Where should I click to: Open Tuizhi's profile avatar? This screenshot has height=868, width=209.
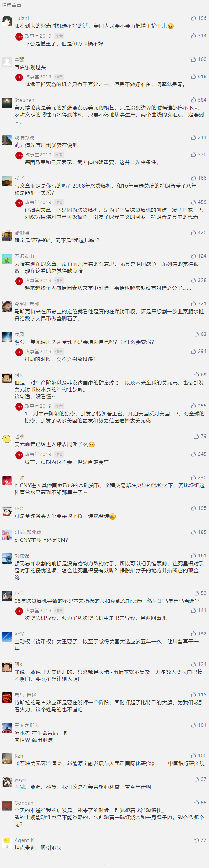7,21
